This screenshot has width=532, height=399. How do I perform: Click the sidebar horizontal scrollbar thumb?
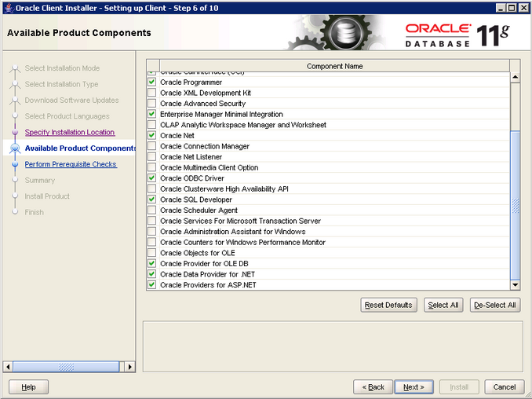click(66, 367)
